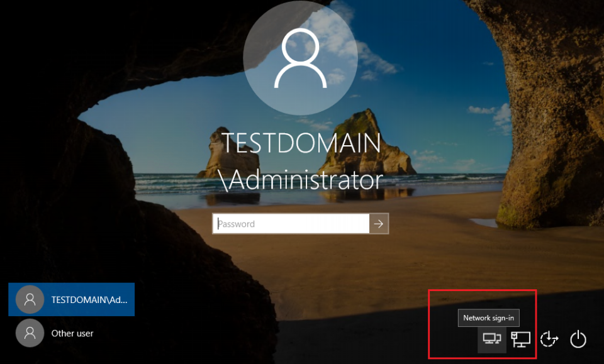Submit password with the arrow button

point(379,224)
